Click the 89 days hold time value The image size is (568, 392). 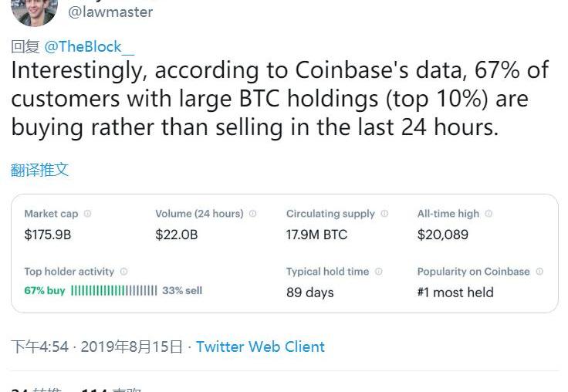coord(310,292)
